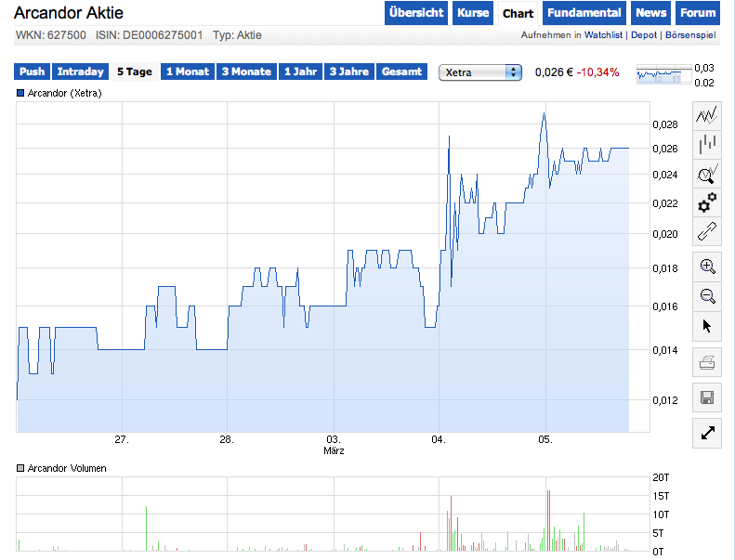Switch to 3 Monate timeframe

(246, 72)
